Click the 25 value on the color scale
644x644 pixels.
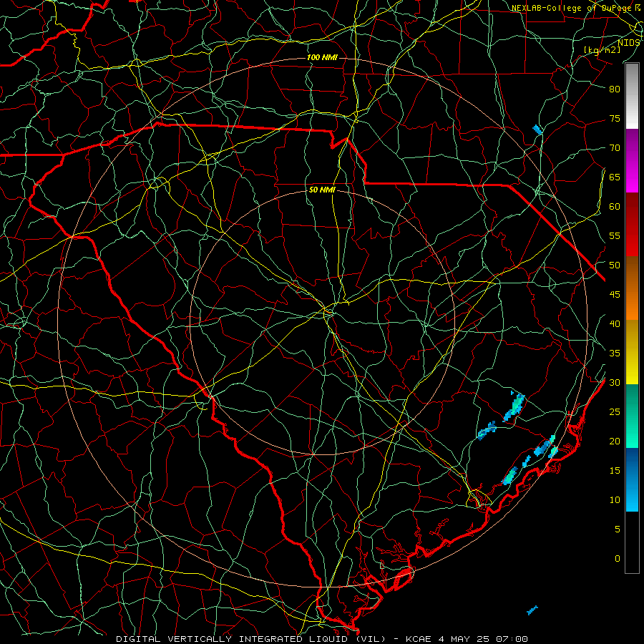(615, 412)
